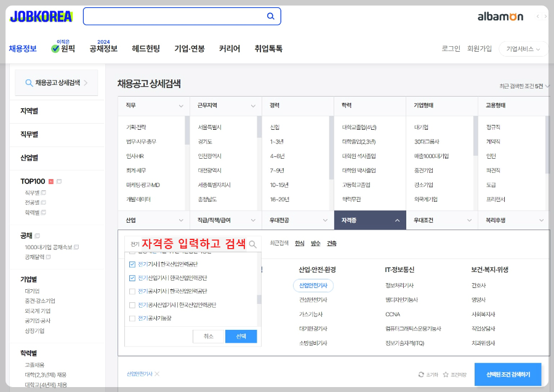This screenshot has height=392, width=554.
Task: Uncheck 전기기사 | 한국산업인력공단
Action: pyautogui.click(x=132, y=263)
